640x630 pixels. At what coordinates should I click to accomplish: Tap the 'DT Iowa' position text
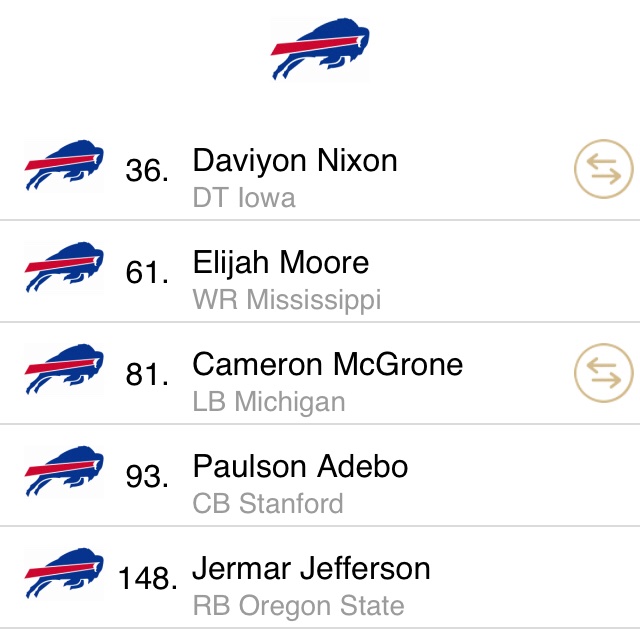[244, 198]
